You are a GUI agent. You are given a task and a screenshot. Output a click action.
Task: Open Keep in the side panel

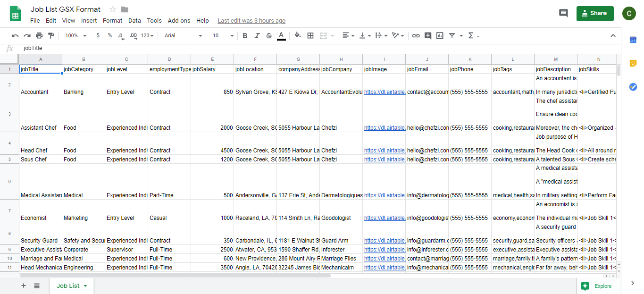pyautogui.click(x=633, y=63)
